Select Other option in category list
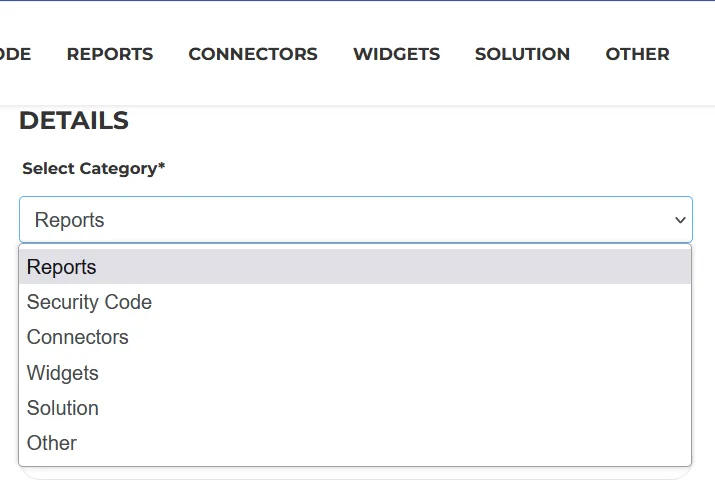The width and height of the screenshot is (715, 497). [355, 443]
